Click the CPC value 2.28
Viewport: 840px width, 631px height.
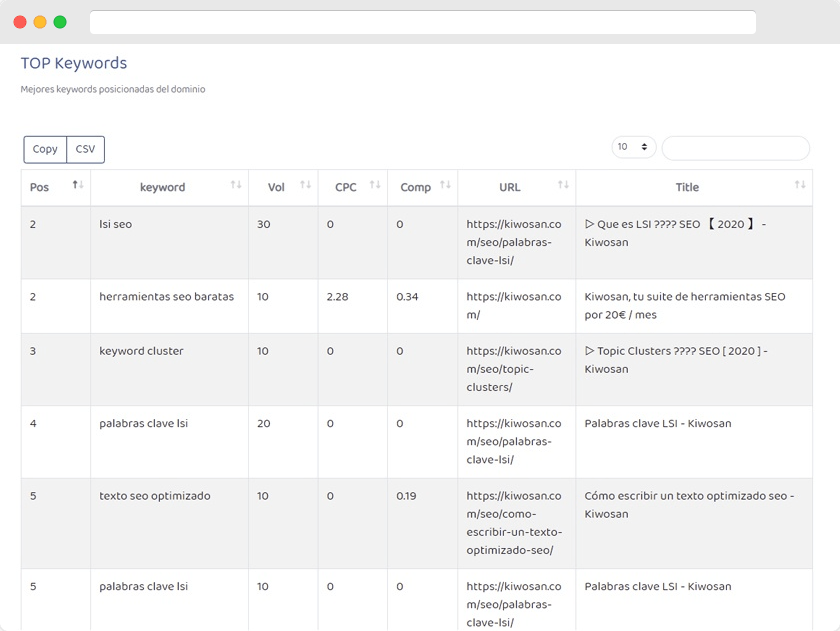tap(338, 297)
